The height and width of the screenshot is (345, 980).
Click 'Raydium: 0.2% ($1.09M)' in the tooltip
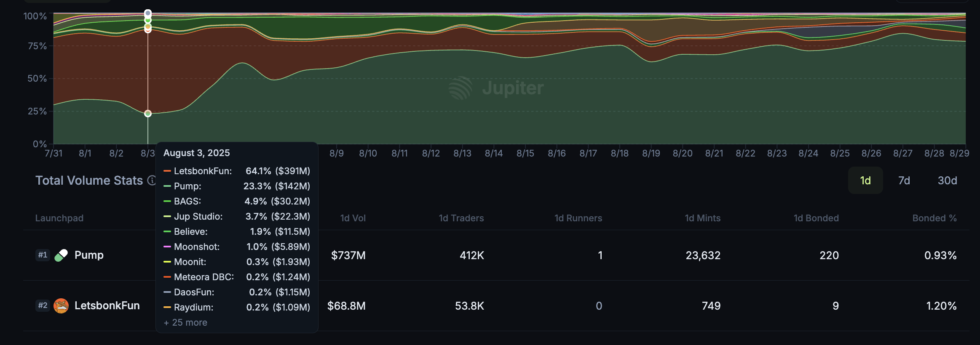click(237, 307)
